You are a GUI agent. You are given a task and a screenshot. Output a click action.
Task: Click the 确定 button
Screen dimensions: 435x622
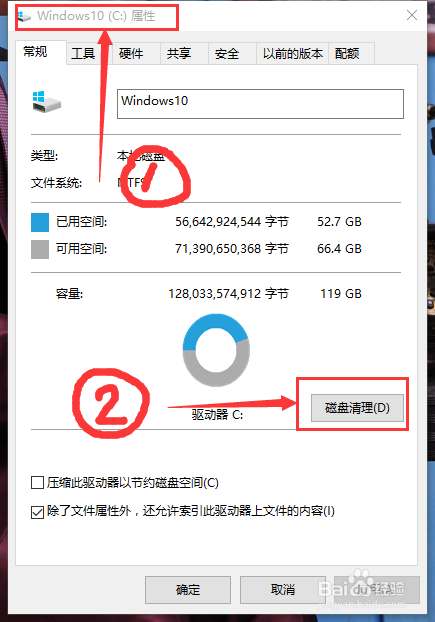[188, 589]
